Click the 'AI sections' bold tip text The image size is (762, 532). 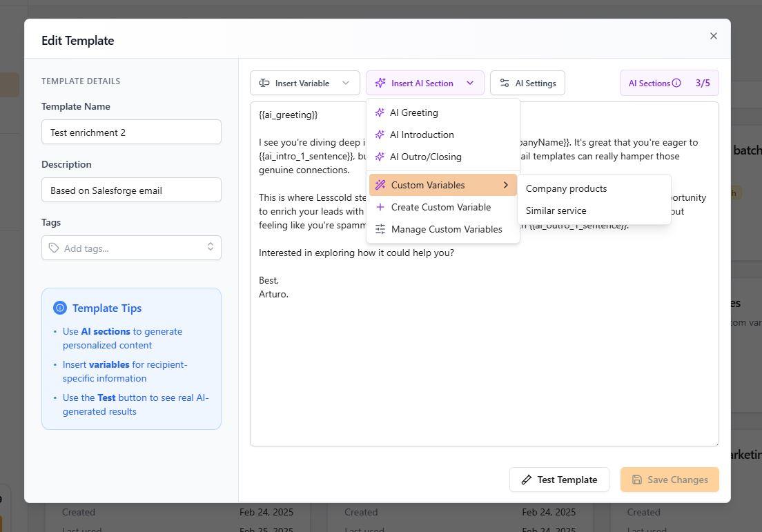pos(106,331)
